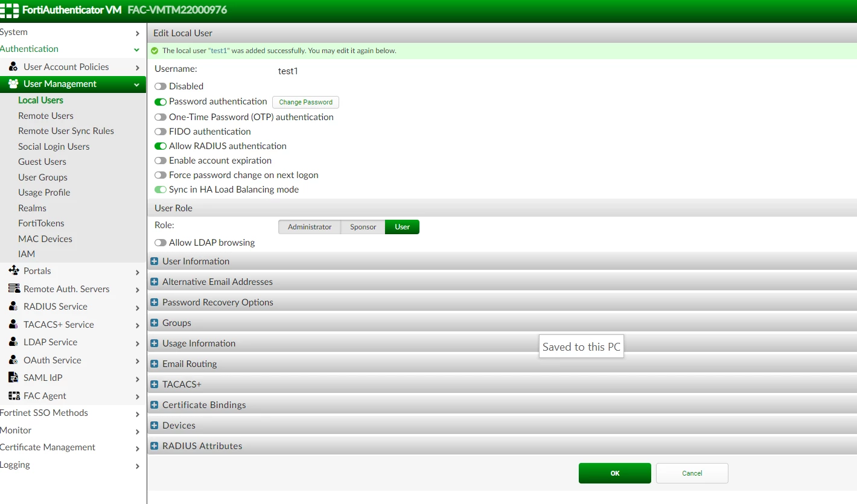Select the Sponsor role
Screen dimensions: 857x504
pyautogui.click(x=363, y=227)
